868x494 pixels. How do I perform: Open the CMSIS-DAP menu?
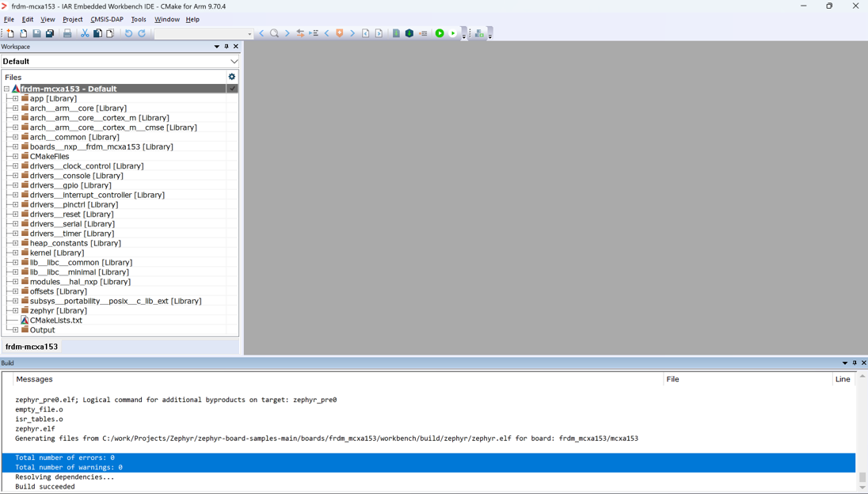(x=107, y=19)
